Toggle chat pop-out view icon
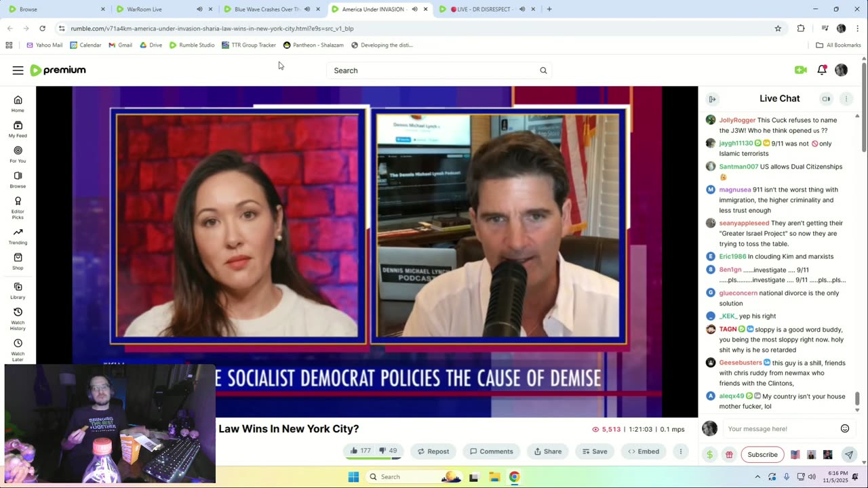Viewport: 868px width, 488px height. [x=826, y=99]
